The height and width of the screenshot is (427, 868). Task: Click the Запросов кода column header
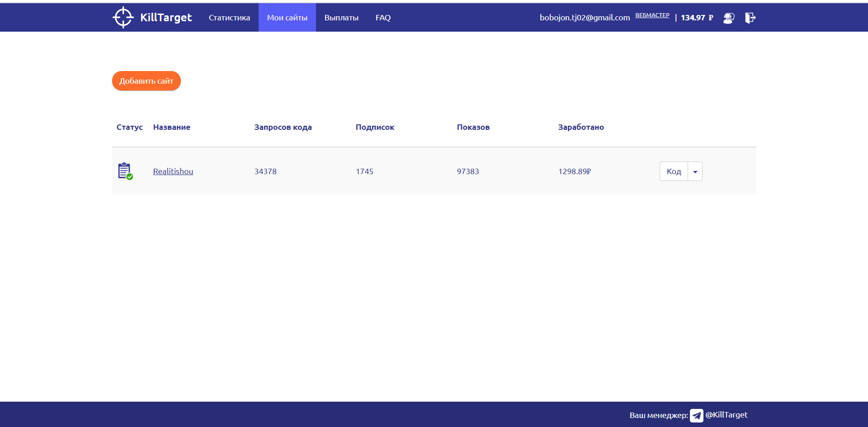pyautogui.click(x=283, y=127)
